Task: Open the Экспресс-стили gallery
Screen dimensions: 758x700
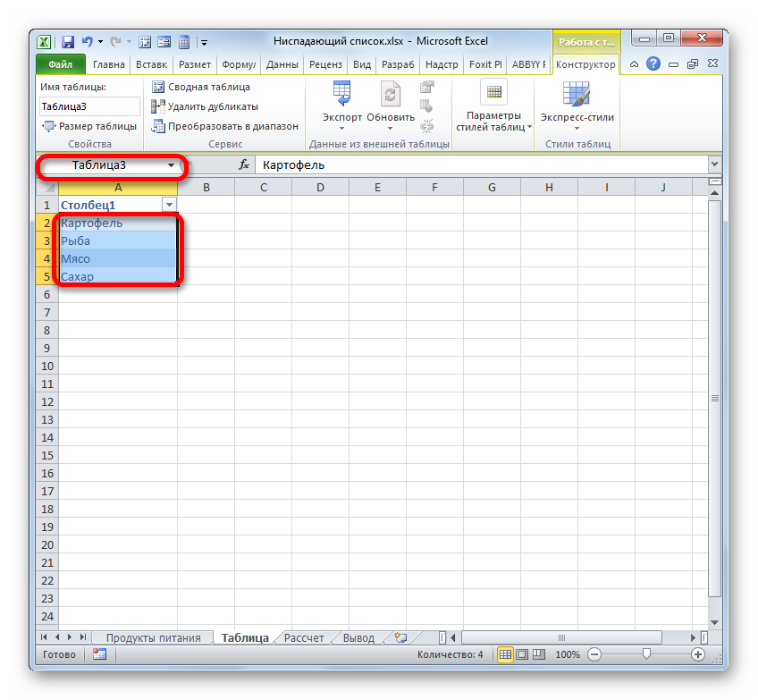Action: point(577,105)
